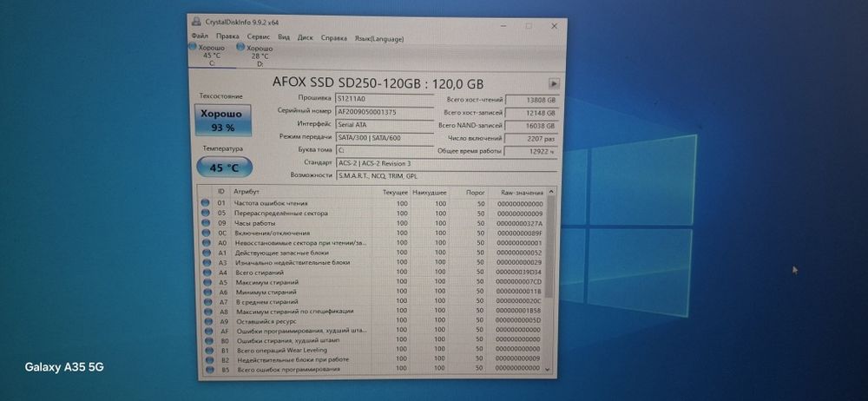
Task: Click status circle for Перераспределённые сектора row
Action: click(x=206, y=214)
